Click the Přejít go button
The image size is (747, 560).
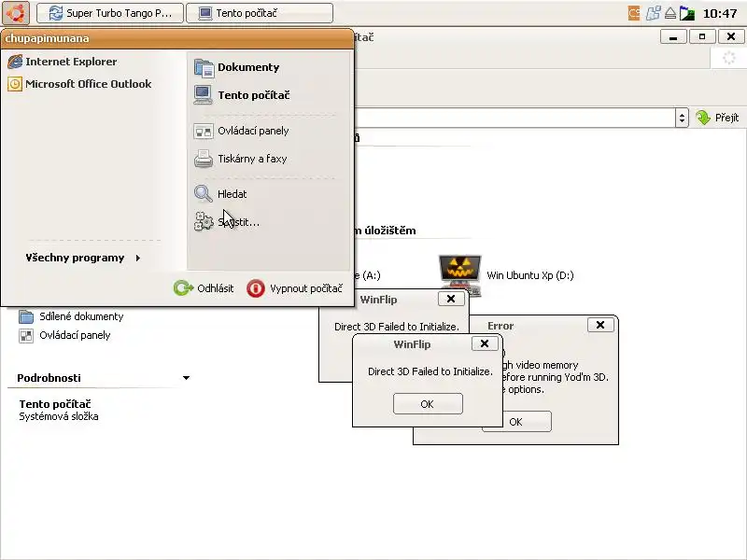(717, 118)
